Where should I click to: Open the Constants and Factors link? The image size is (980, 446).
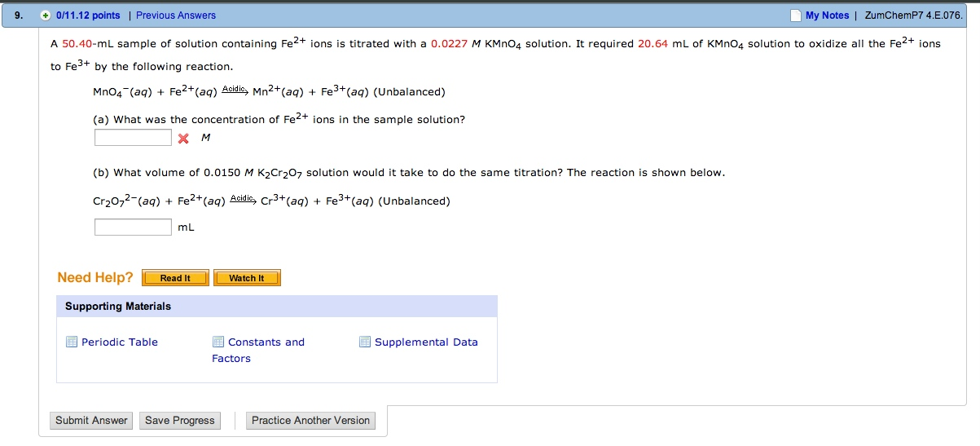pos(266,342)
